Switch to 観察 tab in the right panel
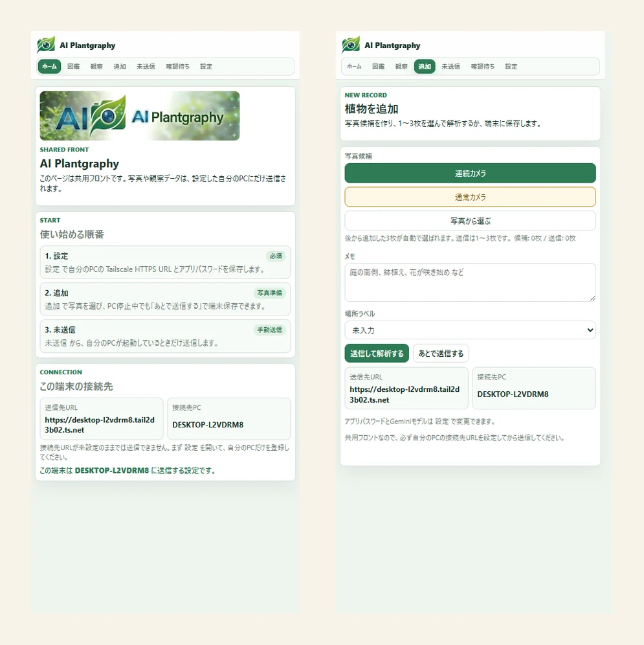644x645 pixels. pos(401,66)
